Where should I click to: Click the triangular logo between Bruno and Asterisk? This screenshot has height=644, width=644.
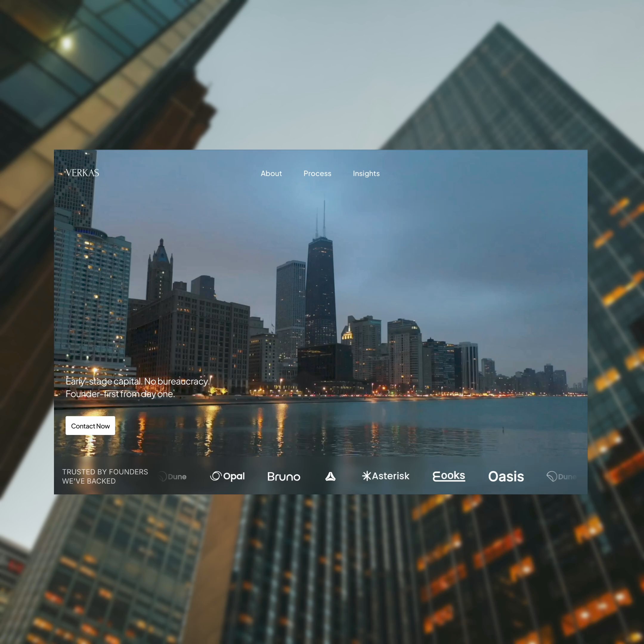tap(330, 476)
